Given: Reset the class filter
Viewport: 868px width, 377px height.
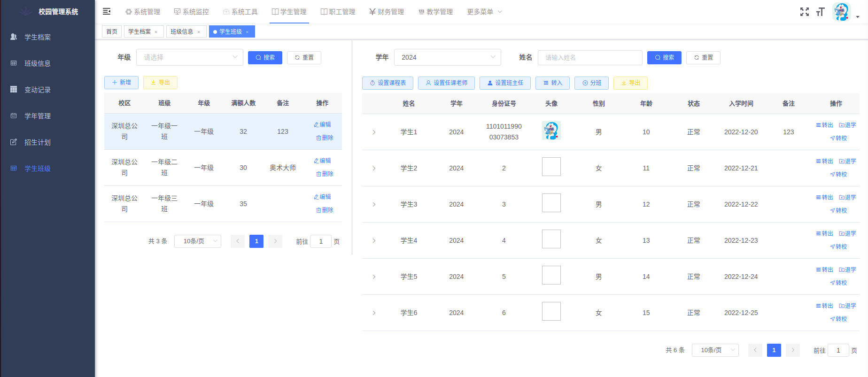Looking at the screenshot, I should point(304,58).
